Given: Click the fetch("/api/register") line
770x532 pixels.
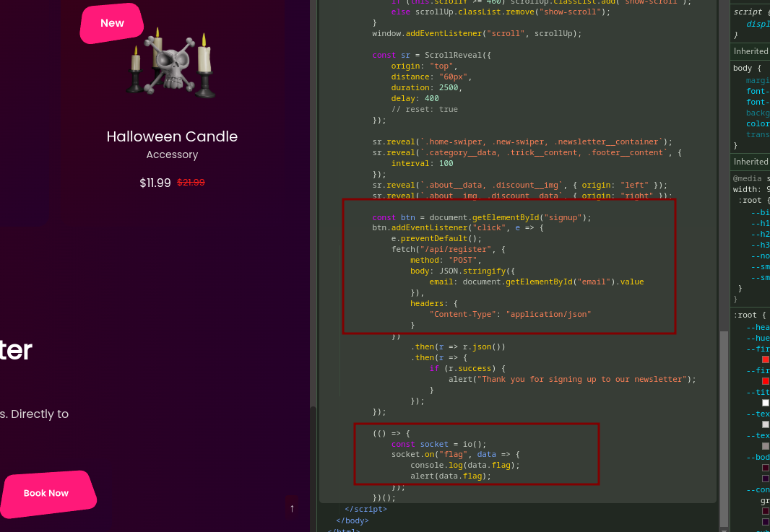Looking at the screenshot, I should 449,249.
